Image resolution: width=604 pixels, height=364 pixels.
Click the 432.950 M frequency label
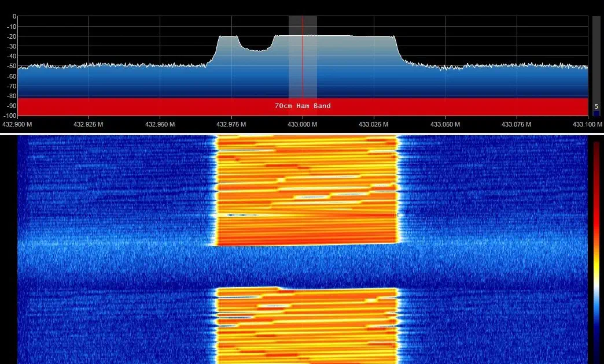pos(160,124)
